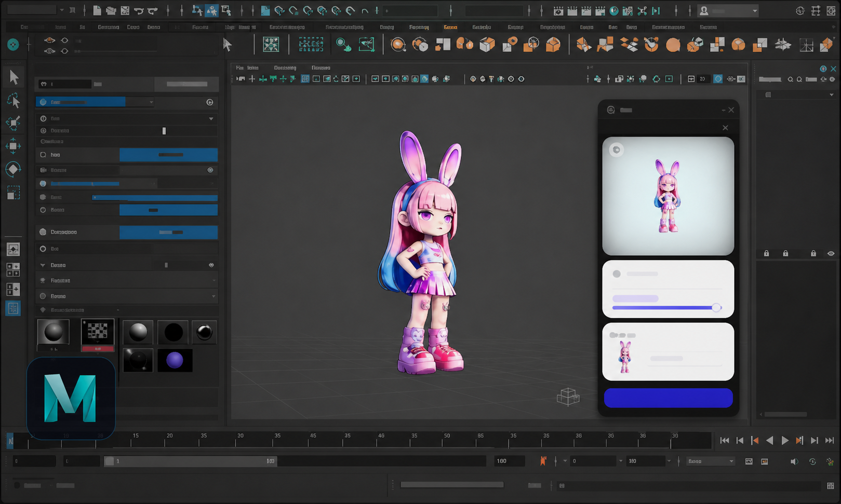This screenshot has width=841, height=504.
Task: Open the dropdown at right panel top
Action: click(831, 95)
